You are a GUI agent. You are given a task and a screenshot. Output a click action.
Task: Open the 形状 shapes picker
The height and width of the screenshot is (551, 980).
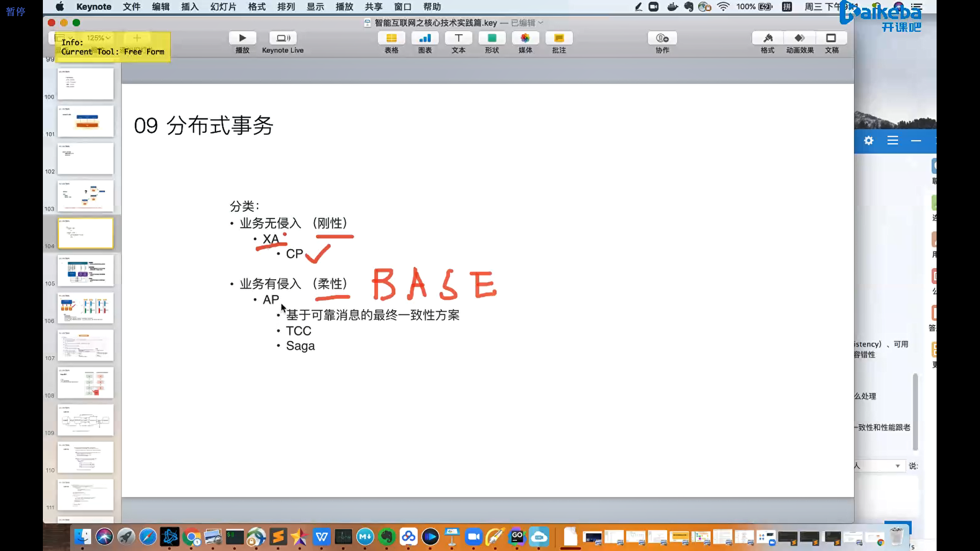pyautogui.click(x=492, y=38)
